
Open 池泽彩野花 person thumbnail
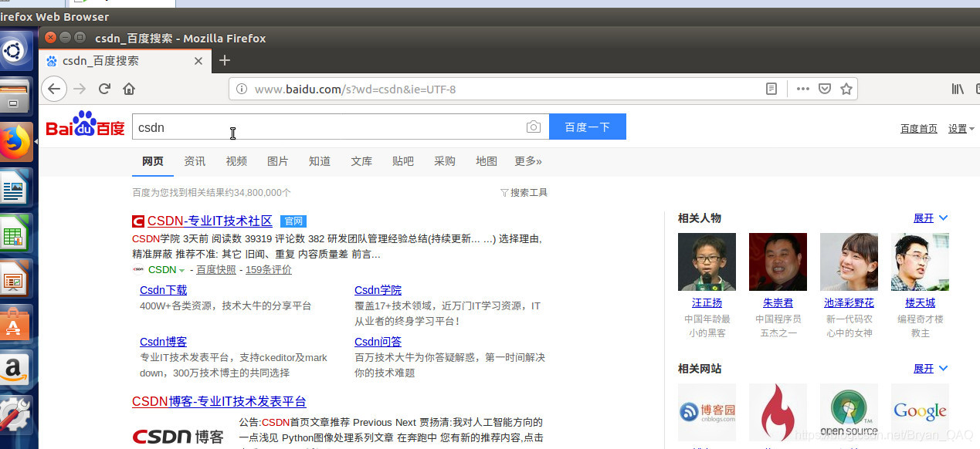click(x=849, y=262)
